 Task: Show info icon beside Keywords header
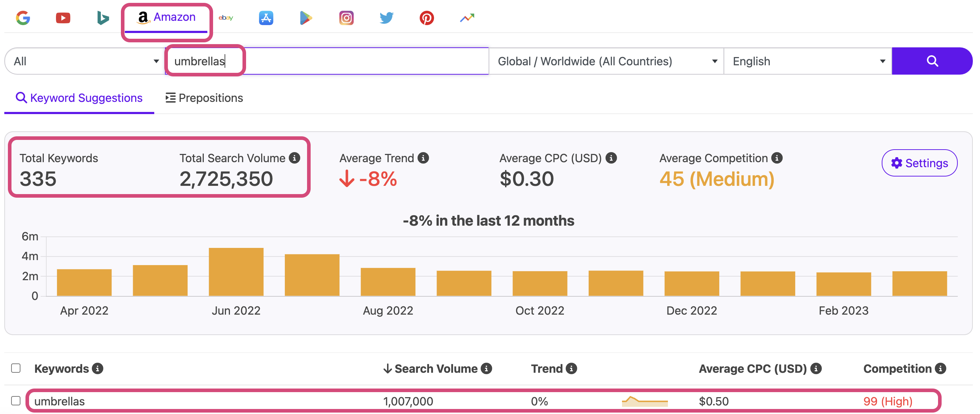(98, 369)
